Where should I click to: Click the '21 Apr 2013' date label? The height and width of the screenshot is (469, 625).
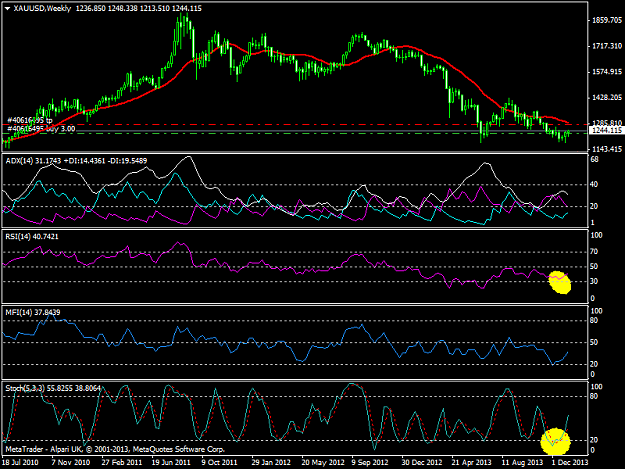[472, 462]
